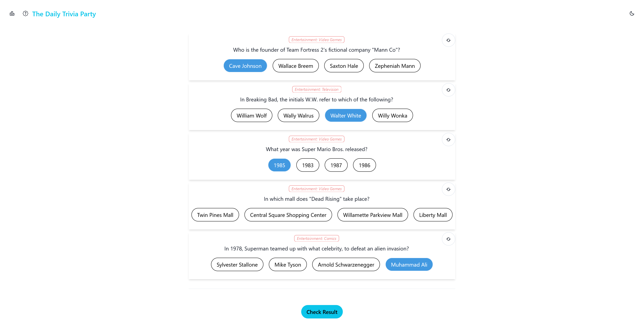Select Muhammad Ali answer option
Screen dimensions: 644x325
click(x=409, y=264)
